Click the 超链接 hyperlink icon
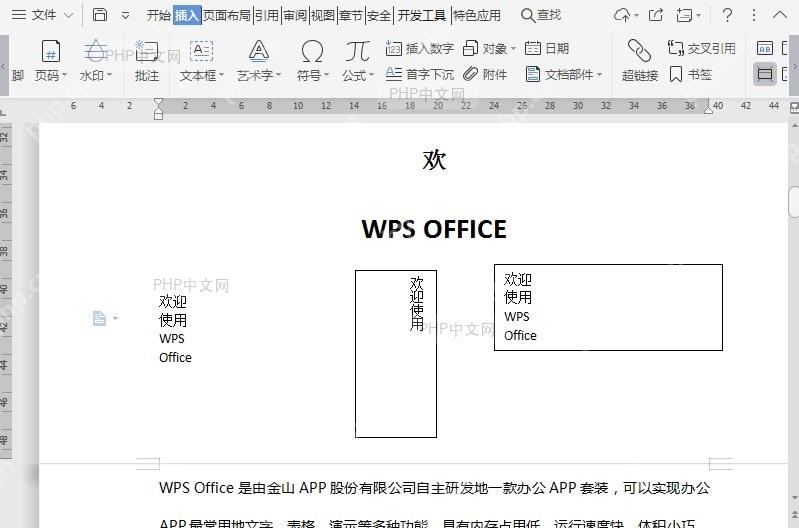Screen dimensions: 799x528 pos(639,51)
